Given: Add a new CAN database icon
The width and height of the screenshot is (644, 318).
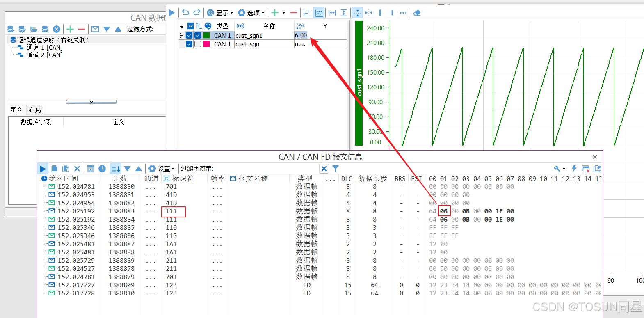Looking at the screenshot, I should (x=11, y=29).
